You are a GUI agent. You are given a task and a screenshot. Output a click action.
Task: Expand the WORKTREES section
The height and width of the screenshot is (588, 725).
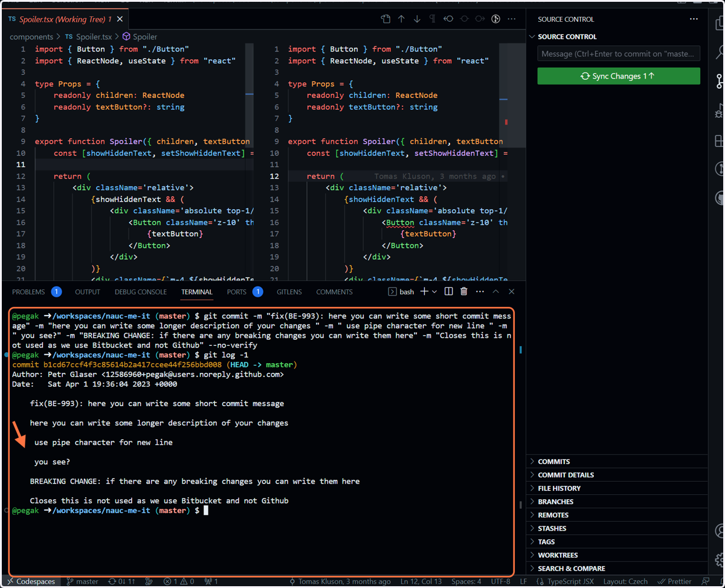617,555
